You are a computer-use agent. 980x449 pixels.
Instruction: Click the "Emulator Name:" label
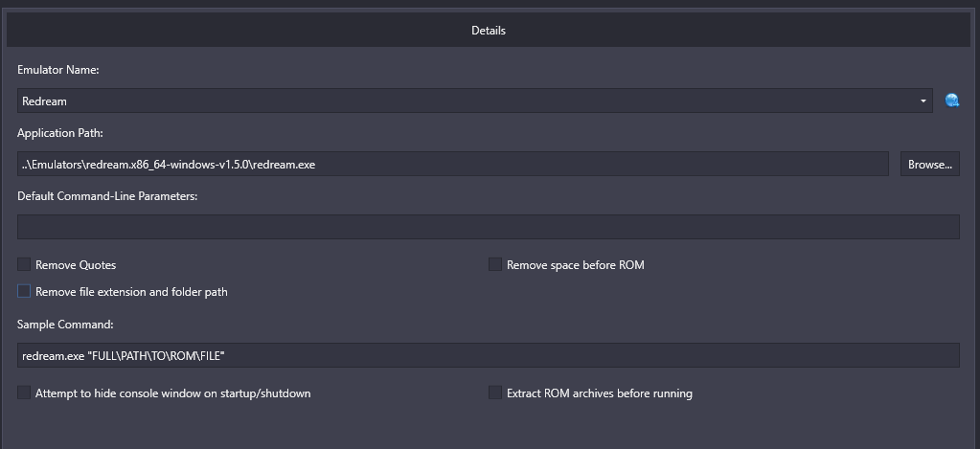coord(58,70)
